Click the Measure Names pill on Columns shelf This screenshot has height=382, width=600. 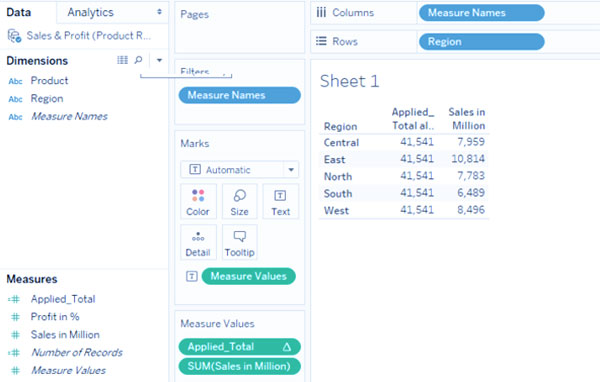coord(482,13)
